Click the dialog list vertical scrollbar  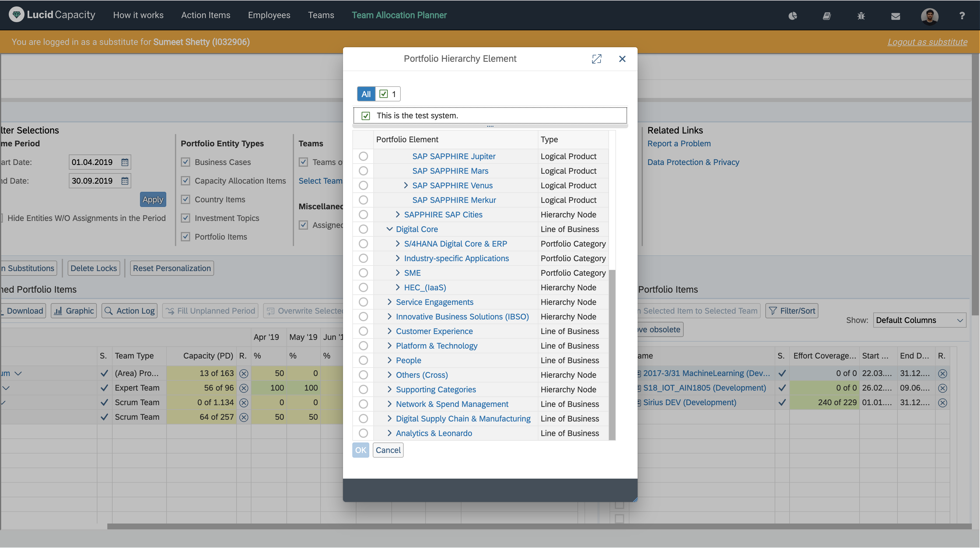(x=612, y=355)
